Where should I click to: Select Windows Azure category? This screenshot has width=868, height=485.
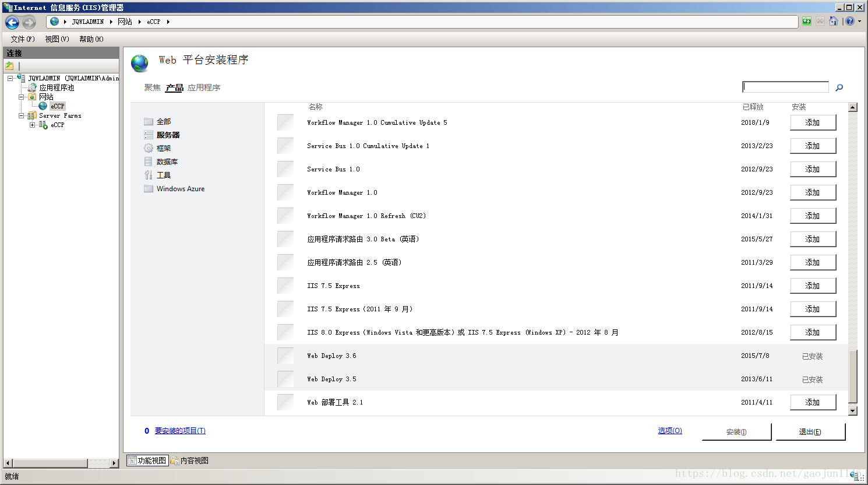[x=181, y=189]
